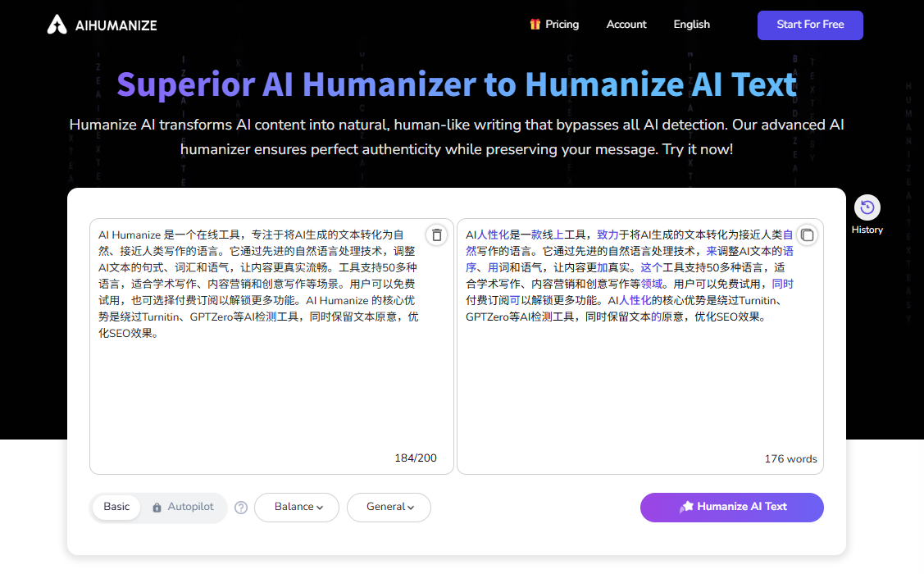Expand the Balance dropdown

pos(297,508)
